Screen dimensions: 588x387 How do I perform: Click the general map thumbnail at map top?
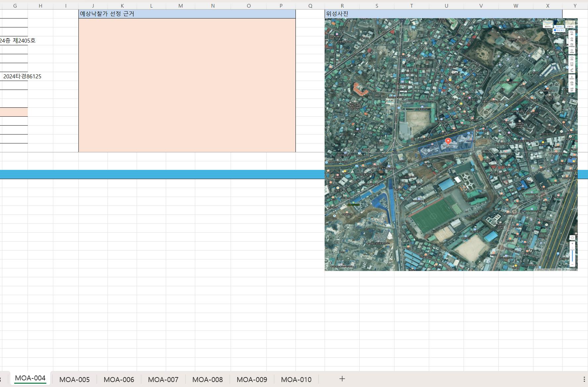click(548, 23)
